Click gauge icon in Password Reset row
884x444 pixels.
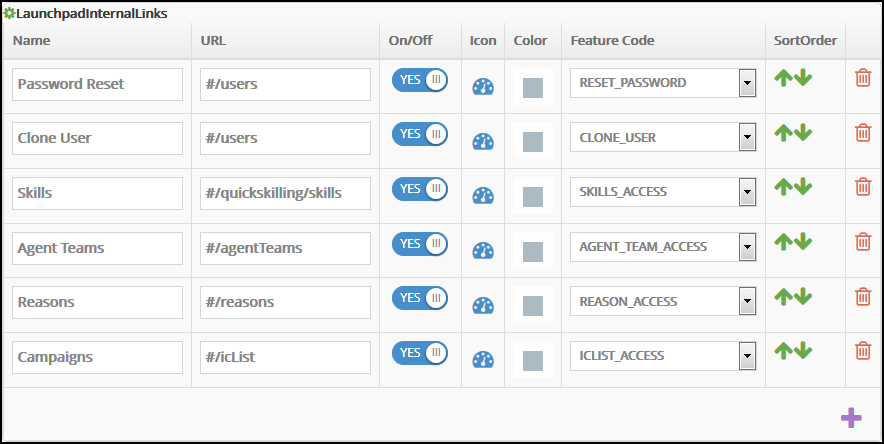point(483,87)
